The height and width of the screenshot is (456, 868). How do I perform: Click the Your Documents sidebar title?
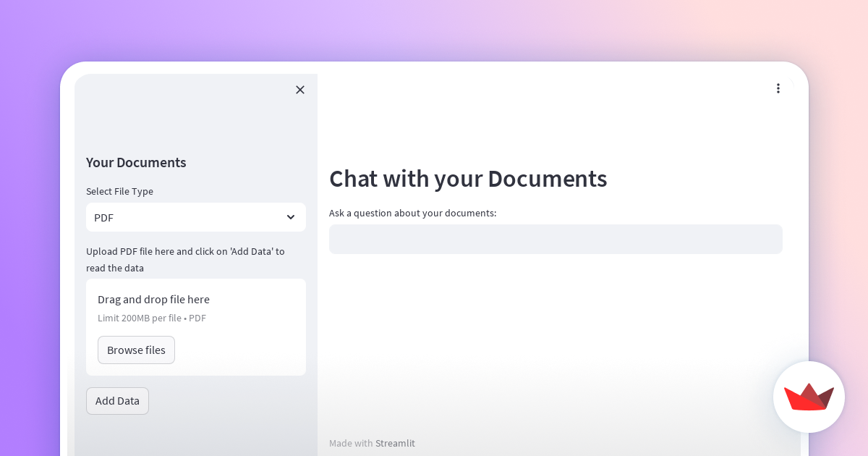coord(136,162)
